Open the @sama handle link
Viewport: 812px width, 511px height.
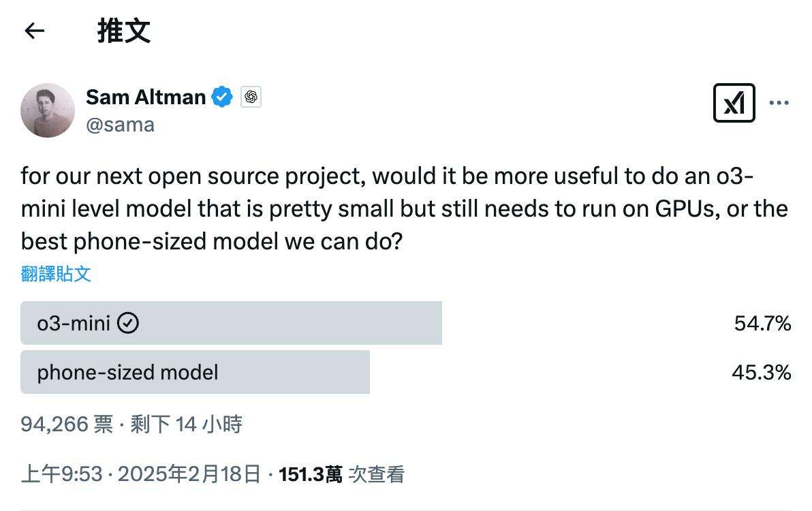click(121, 125)
